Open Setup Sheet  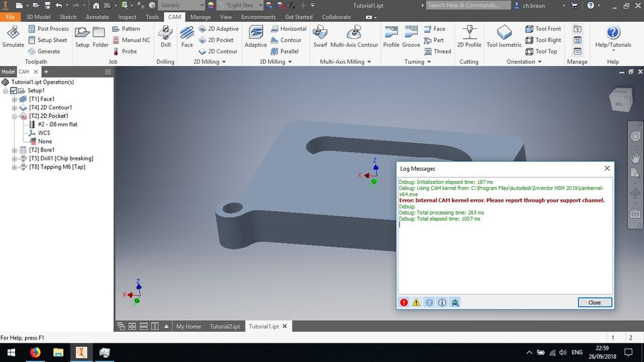point(48,40)
